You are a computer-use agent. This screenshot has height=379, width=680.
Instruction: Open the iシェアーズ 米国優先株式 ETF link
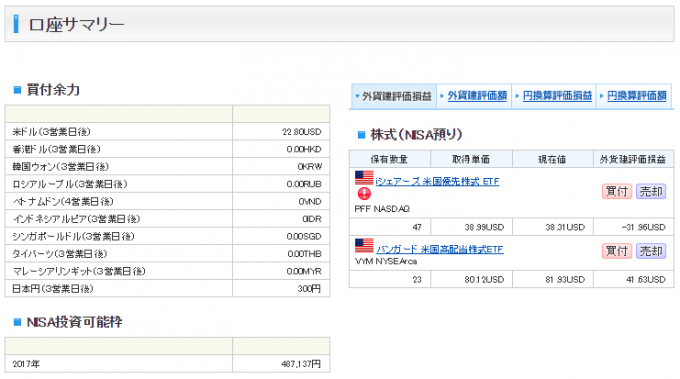[x=437, y=182]
